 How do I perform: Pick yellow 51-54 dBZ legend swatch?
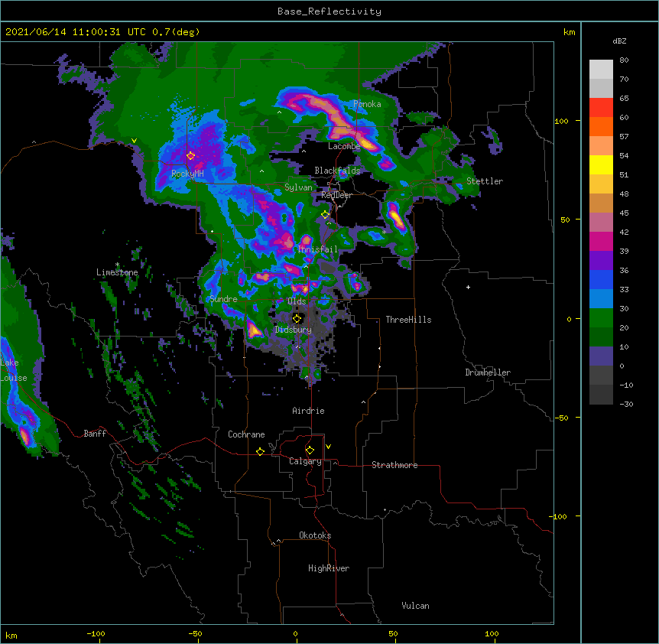[601, 164]
